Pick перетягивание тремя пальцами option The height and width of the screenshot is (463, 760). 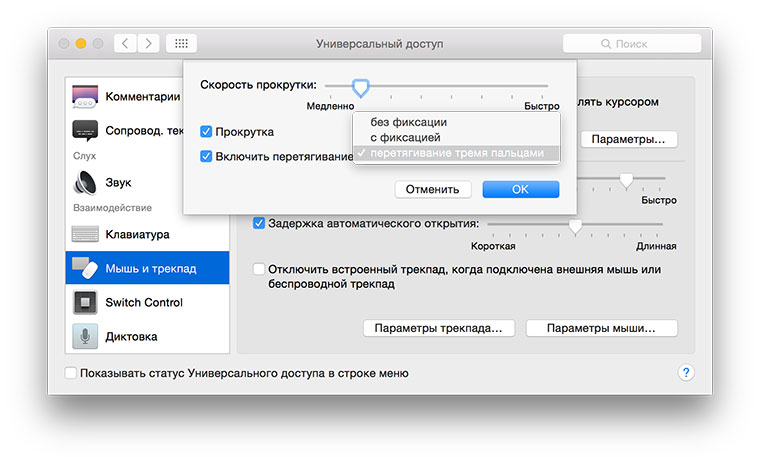[457, 153]
